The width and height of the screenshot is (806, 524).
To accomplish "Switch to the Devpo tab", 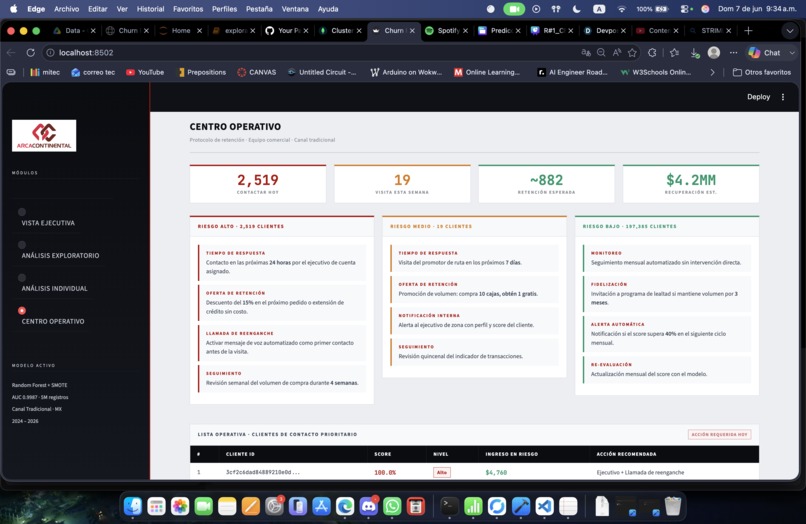I will point(602,30).
